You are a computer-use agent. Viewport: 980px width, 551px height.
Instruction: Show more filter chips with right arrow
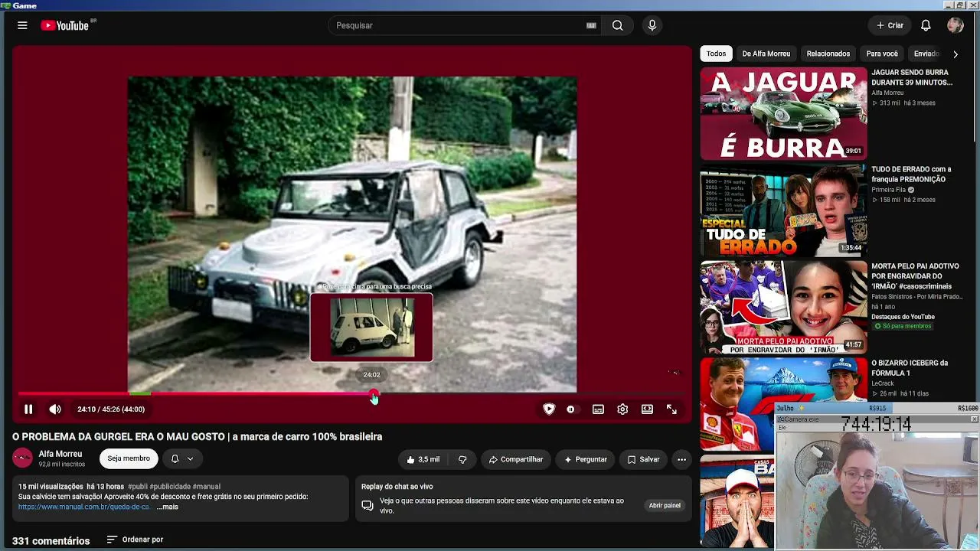[955, 54]
